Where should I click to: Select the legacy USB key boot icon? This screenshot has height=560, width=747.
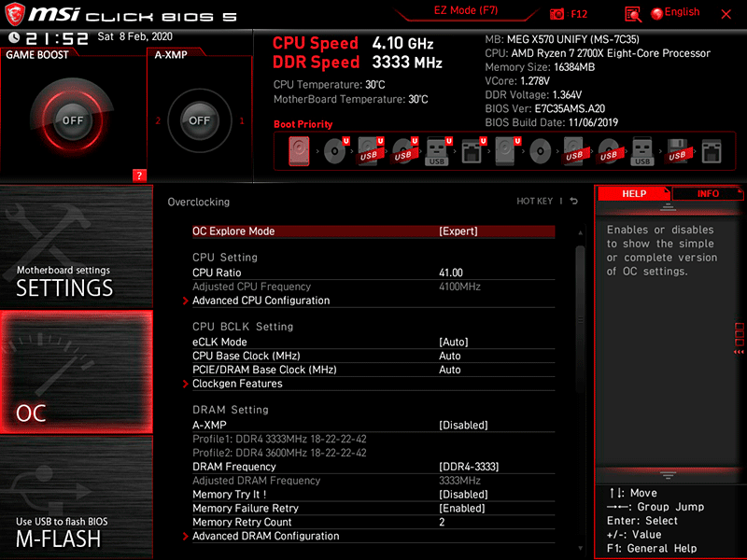(x=642, y=151)
